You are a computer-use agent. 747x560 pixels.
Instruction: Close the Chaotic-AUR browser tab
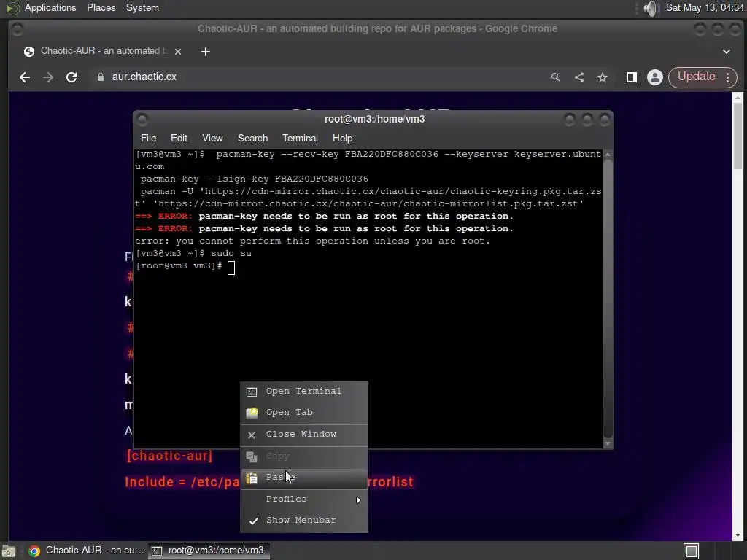coord(178,52)
